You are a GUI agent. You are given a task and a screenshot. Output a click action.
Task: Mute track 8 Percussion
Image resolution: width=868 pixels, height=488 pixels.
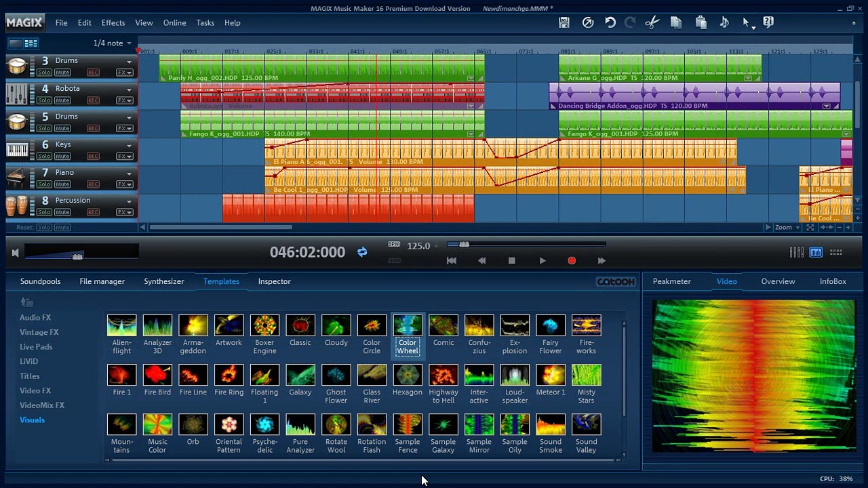[62, 212]
